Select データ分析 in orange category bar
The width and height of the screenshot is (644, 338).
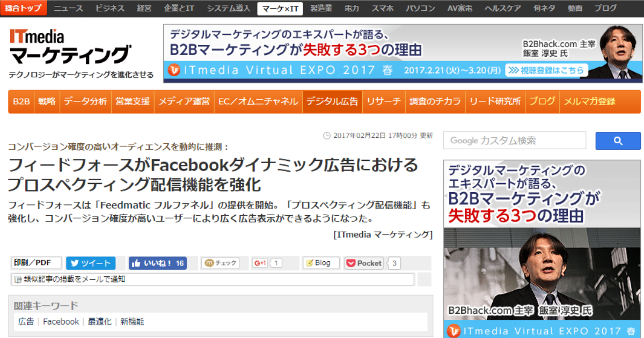[x=85, y=101]
